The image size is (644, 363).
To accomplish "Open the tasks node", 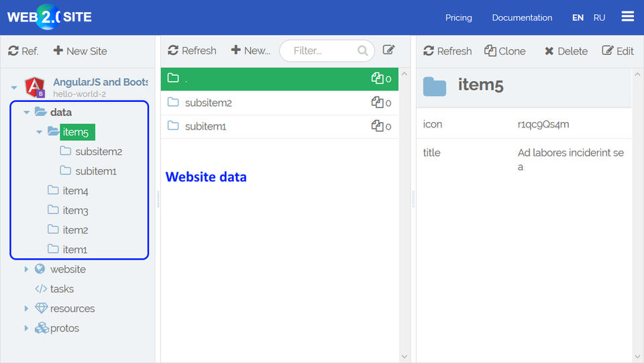I will point(62,289).
